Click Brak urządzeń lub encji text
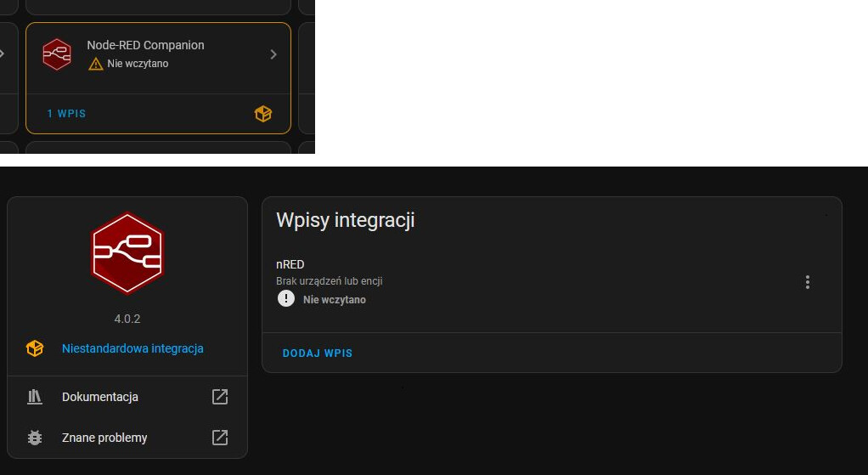Screen dimensions: 868x475 coord(330,280)
